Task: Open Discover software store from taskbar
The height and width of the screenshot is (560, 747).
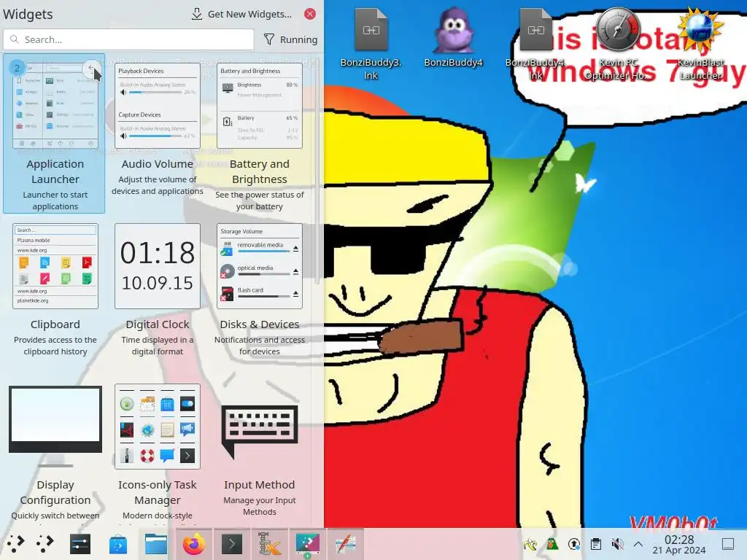Action: tap(118, 544)
